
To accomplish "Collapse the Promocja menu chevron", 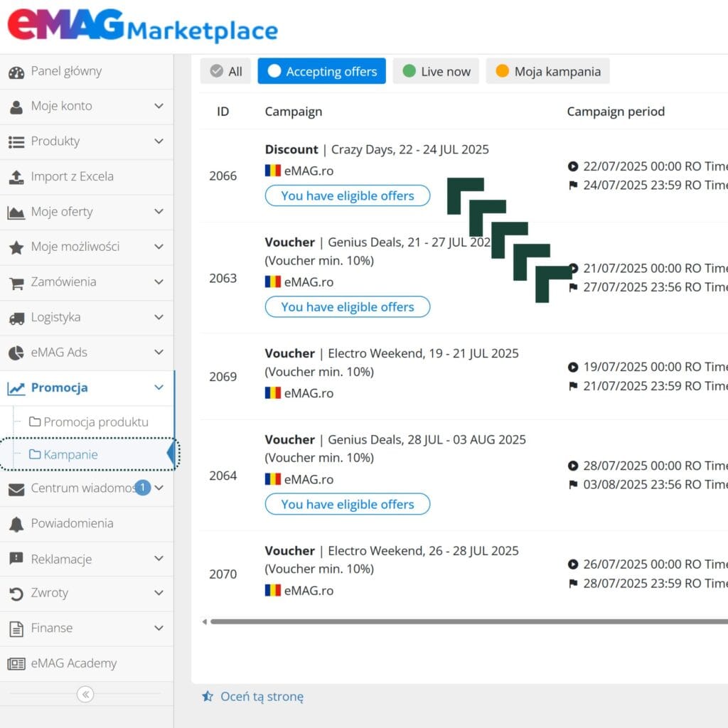I will point(159,387).
